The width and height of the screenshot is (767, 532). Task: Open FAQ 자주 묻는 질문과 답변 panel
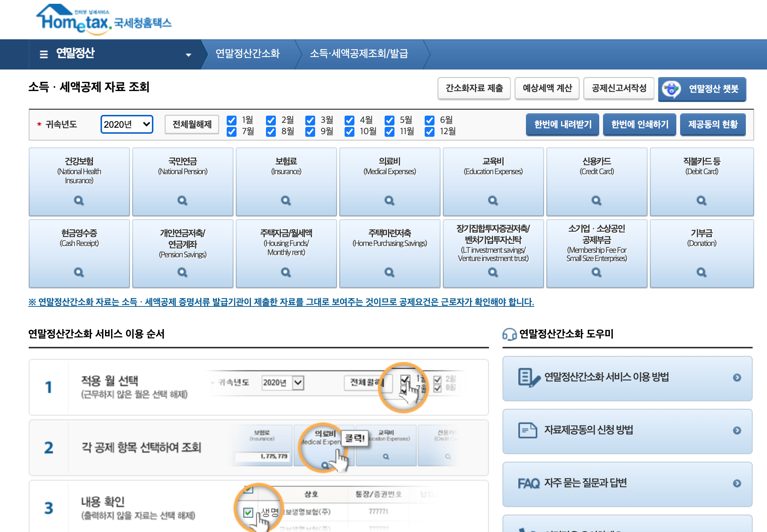coord(627,483)
